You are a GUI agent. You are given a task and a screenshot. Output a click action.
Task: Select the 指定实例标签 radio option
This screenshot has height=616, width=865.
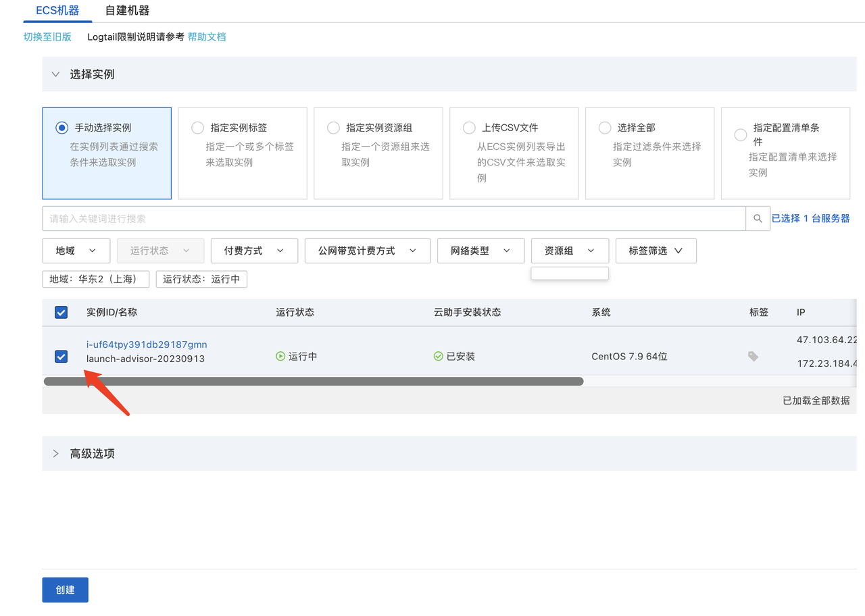tap(198, 128)
